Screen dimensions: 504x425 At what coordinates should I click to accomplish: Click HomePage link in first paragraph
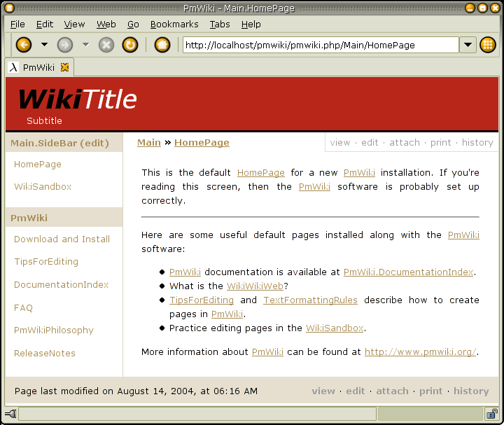260,173
